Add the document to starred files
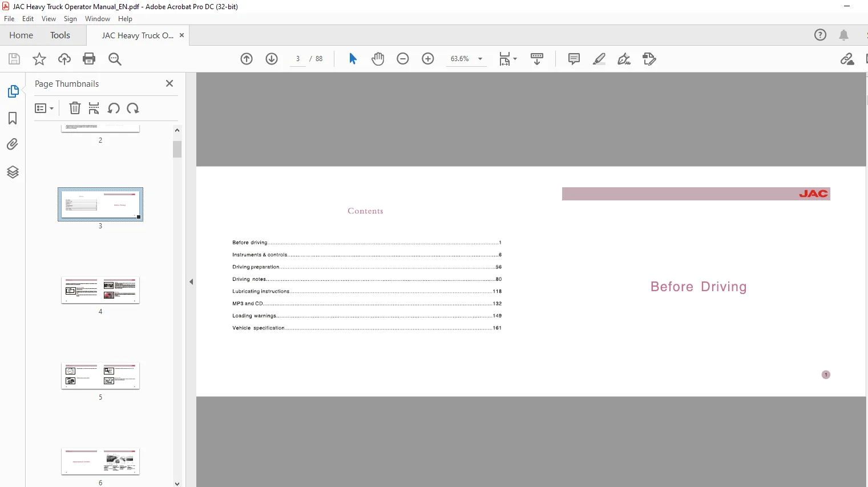The width and height of the screenshot is (868, 487). pyautogui.click(x=39, y=59)
